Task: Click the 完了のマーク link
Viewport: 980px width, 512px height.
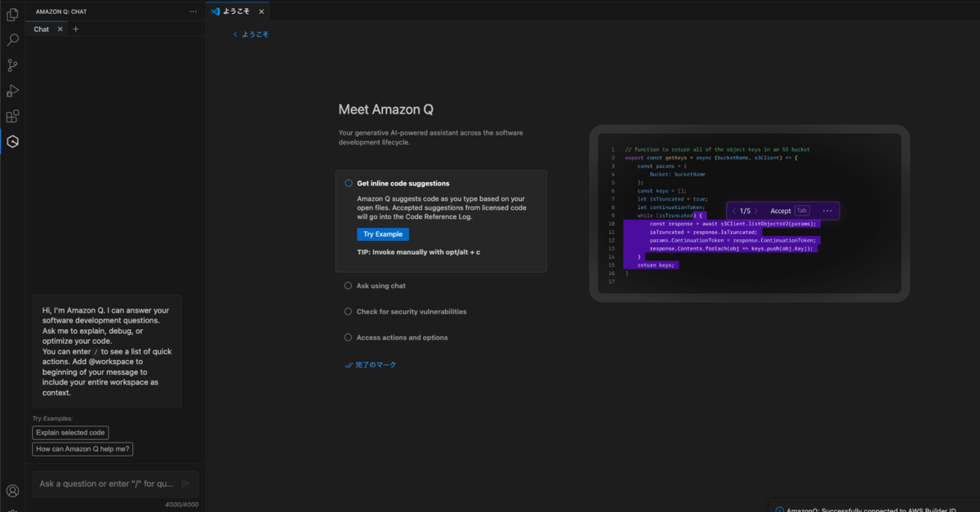Action: pos(371,365)
